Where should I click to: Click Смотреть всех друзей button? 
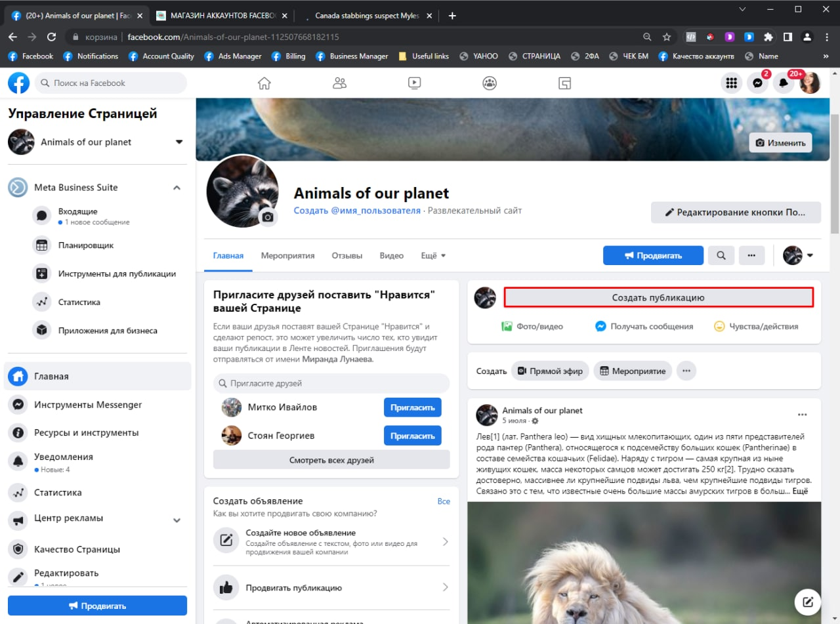coord(331,460)
